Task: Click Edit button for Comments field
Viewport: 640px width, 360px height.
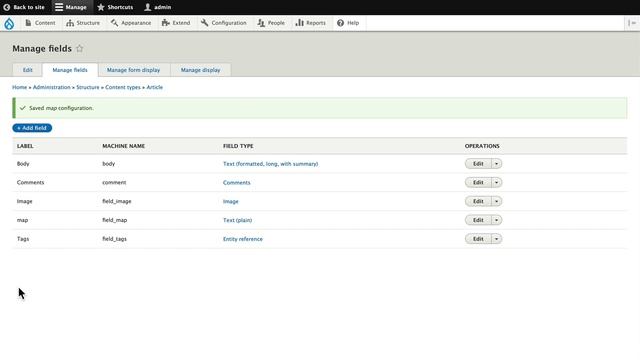Action: coord(478,182)
